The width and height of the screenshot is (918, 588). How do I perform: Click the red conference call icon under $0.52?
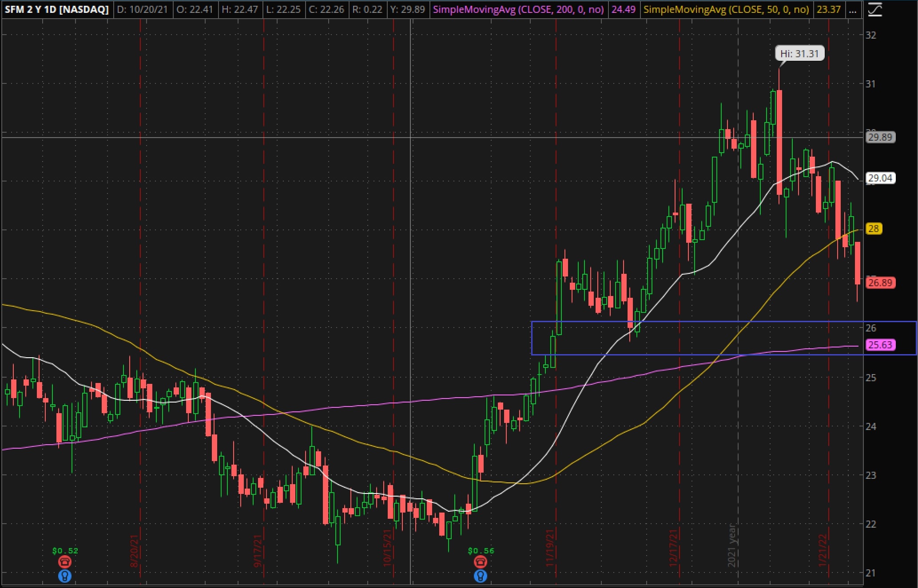[65, 562]
